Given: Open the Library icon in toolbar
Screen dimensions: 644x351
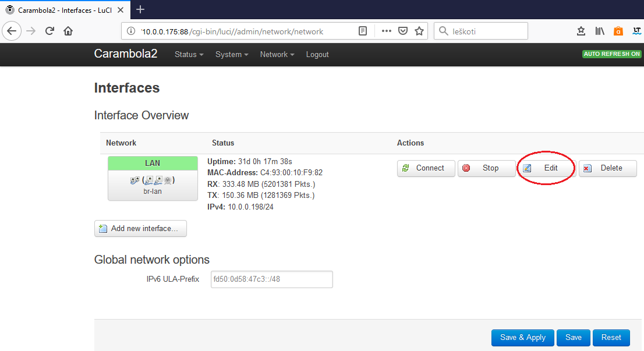Looking at the screenshot, I should 600,31.
